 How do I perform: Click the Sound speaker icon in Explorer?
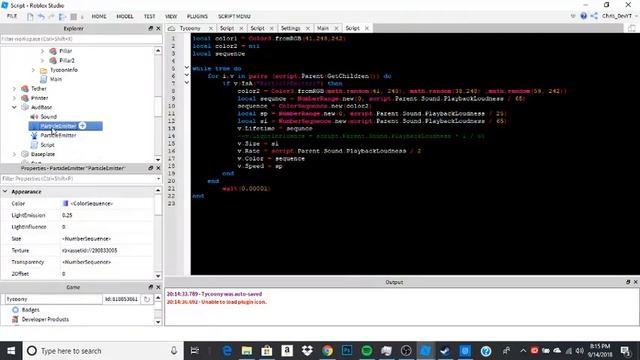[x=35, y=117]
